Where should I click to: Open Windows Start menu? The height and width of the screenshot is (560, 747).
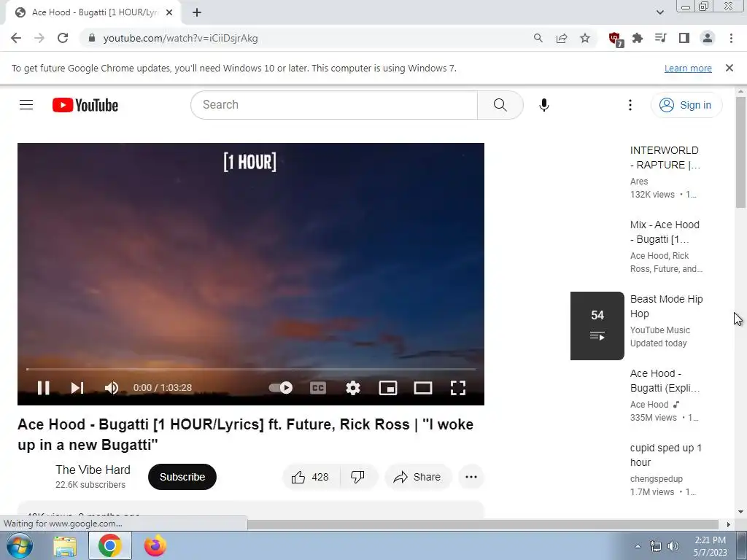[x=20, y=545]
